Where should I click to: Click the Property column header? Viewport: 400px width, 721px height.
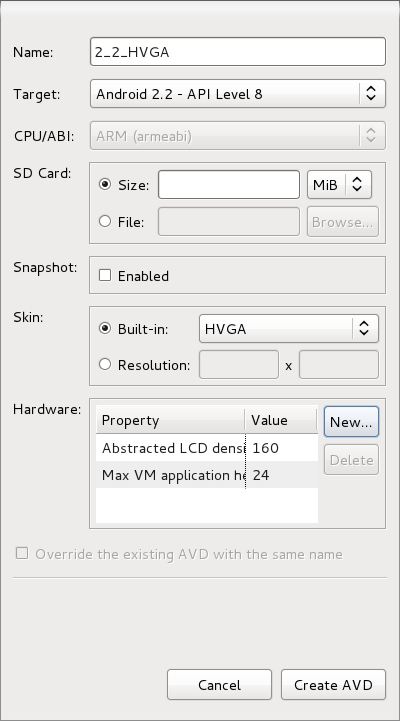[171, 420]
